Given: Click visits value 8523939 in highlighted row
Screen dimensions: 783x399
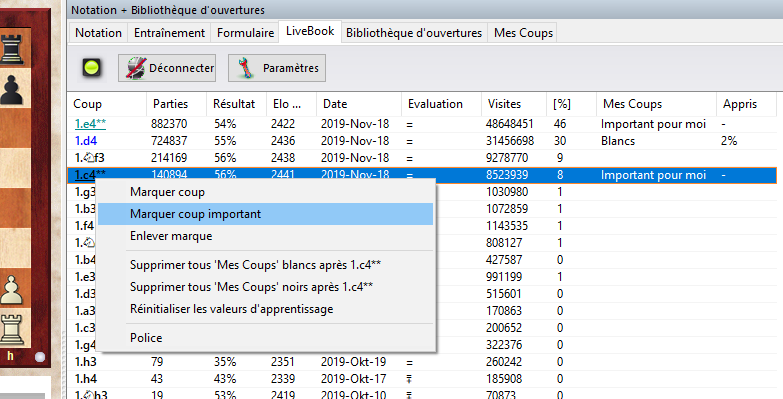Looking at the screenshot, I should [x=507, y=175].
